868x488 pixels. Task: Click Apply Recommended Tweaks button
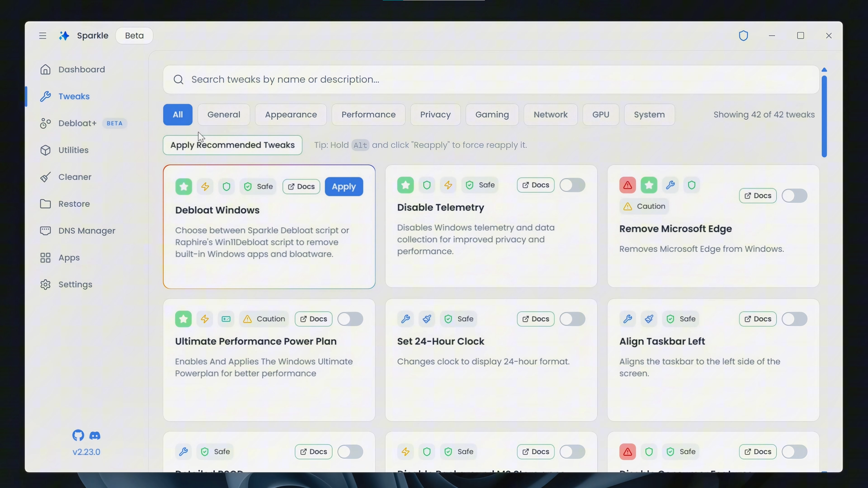233,145
